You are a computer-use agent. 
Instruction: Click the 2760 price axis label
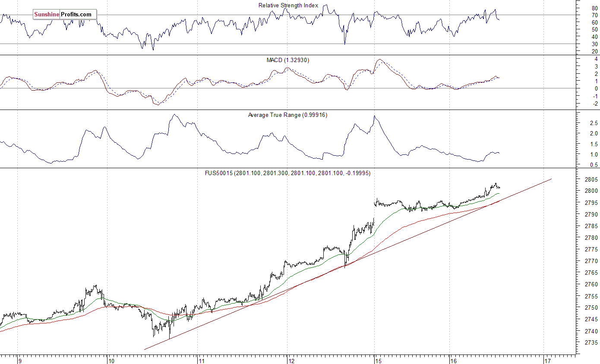pos(591,284)
